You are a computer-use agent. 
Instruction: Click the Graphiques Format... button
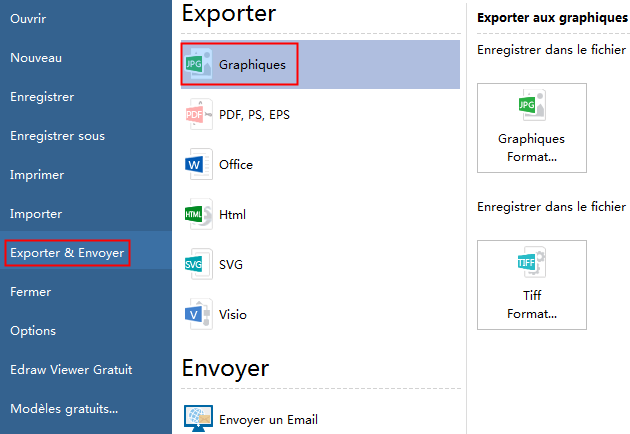(532, 128)
